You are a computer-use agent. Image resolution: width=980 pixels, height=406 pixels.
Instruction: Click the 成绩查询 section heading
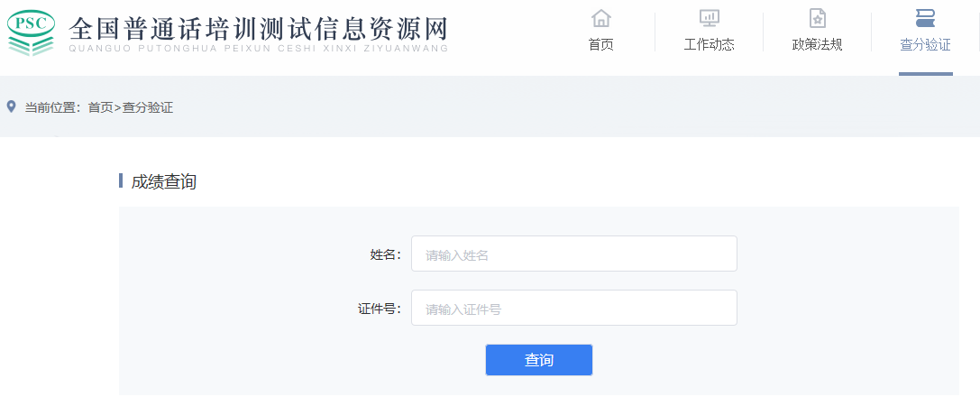coord(163,181)
